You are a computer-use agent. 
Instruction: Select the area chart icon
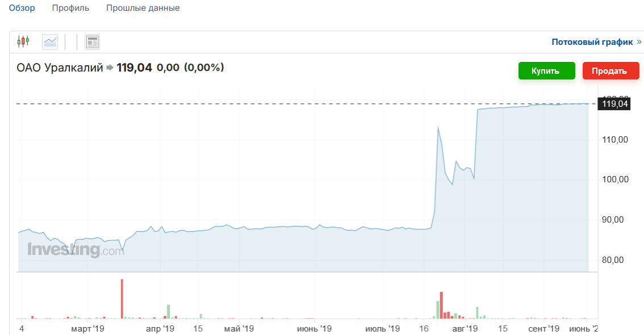50,42
